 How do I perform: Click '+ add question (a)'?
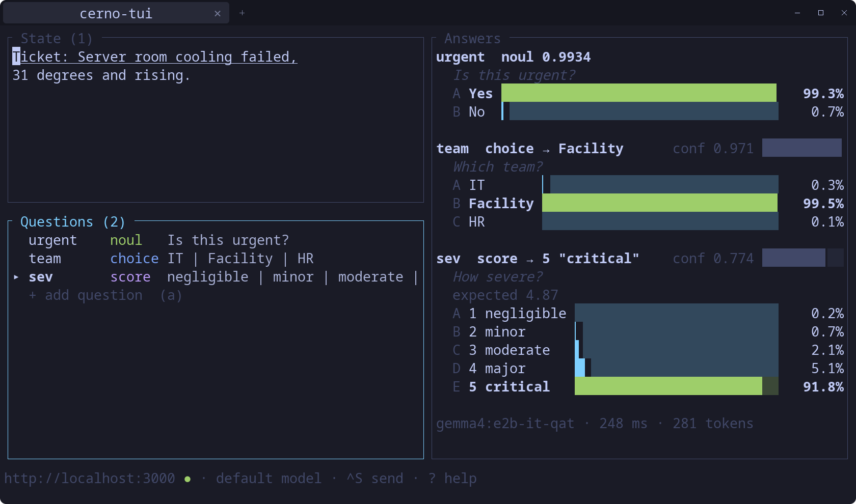105,295
